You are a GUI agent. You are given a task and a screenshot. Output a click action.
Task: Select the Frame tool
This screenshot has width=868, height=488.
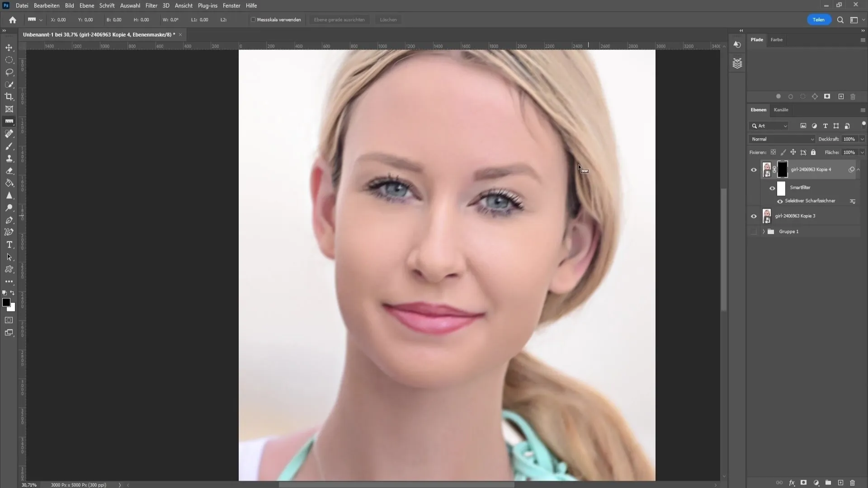(9, 109)
